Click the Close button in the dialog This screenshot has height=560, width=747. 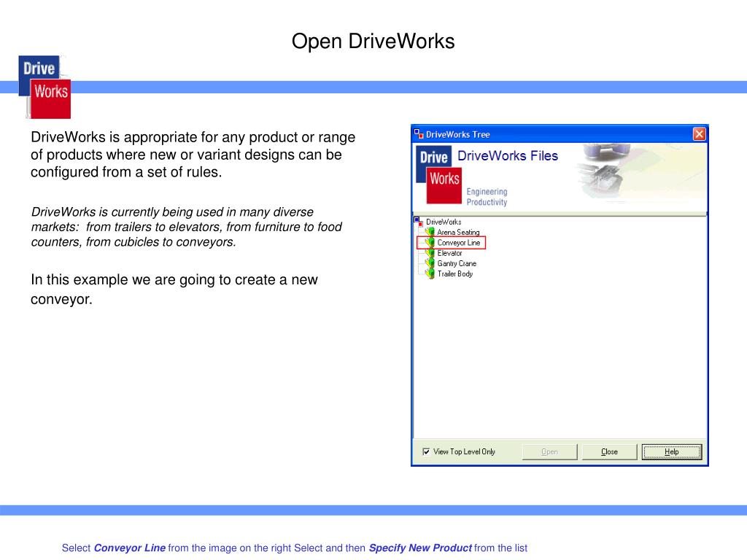[609, 452]
